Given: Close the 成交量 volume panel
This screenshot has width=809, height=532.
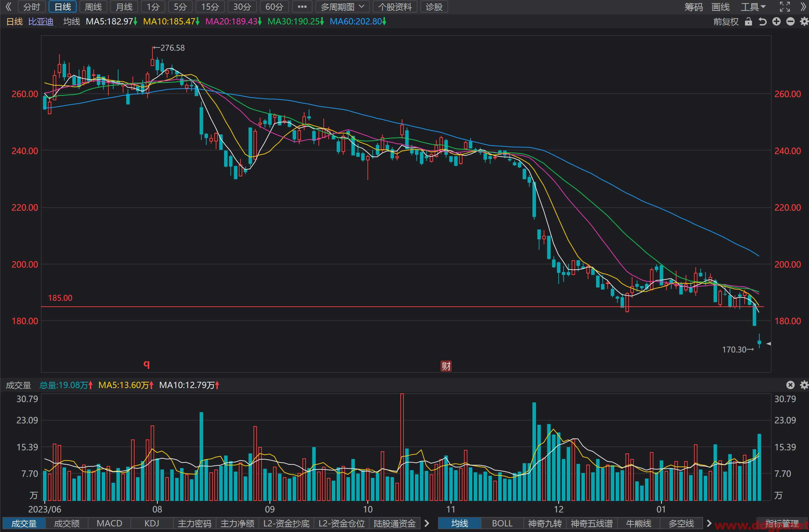Looking at the screenshot, I should coord(790,385).
